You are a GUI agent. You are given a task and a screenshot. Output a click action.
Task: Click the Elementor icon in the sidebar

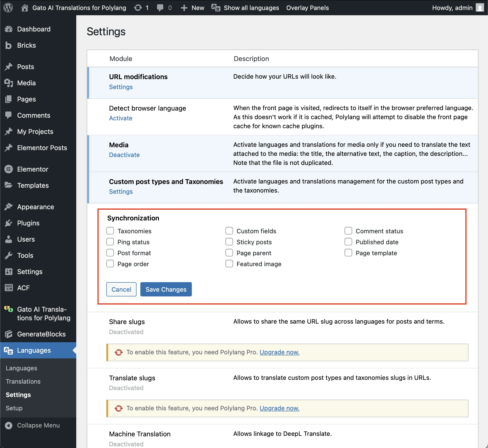[9, 169]
